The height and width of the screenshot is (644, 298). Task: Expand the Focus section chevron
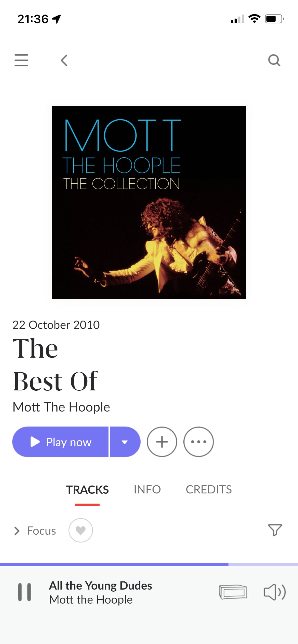click(x=17, y=531)
